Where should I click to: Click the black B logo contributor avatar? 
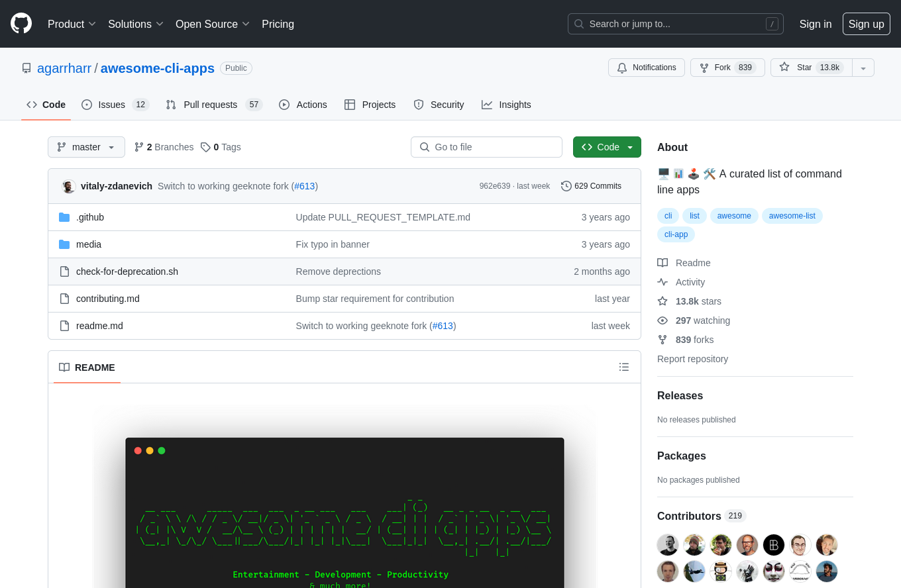[774, 545]
